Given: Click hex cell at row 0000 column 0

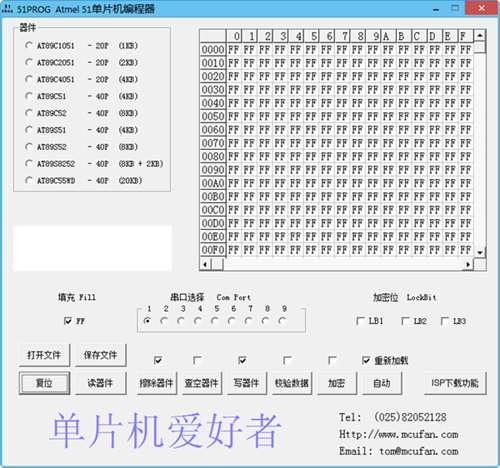Looking at the screenshot, I should coord(234,50).
